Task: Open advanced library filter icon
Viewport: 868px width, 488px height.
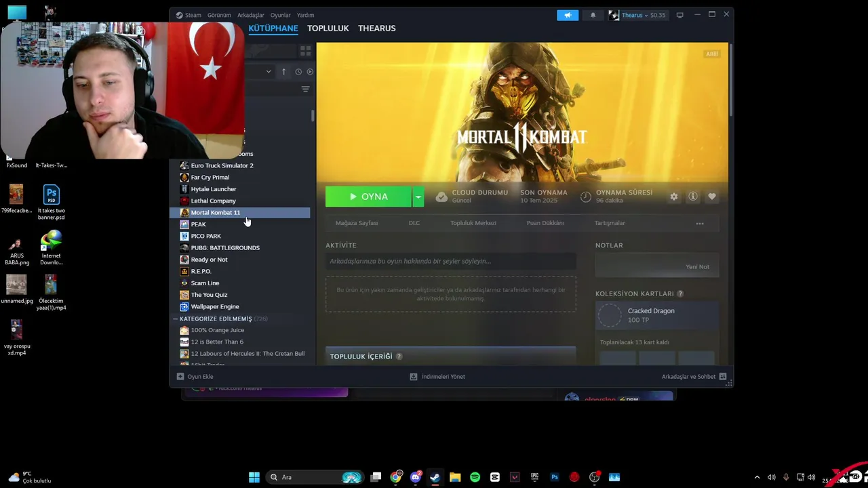Action: point(305,89)
